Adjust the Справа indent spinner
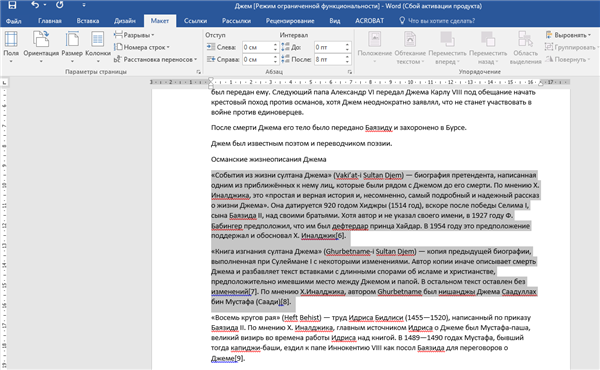 [x=275, y=59]
